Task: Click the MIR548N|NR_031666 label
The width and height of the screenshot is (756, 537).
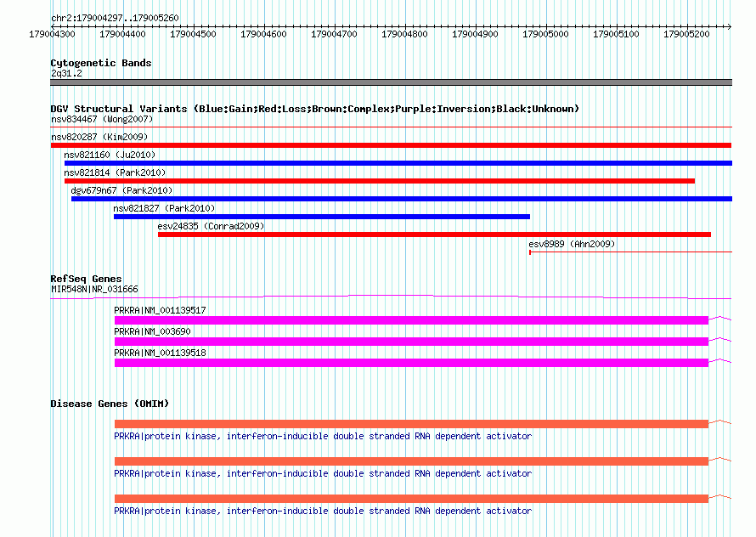Action: [94, 289]
